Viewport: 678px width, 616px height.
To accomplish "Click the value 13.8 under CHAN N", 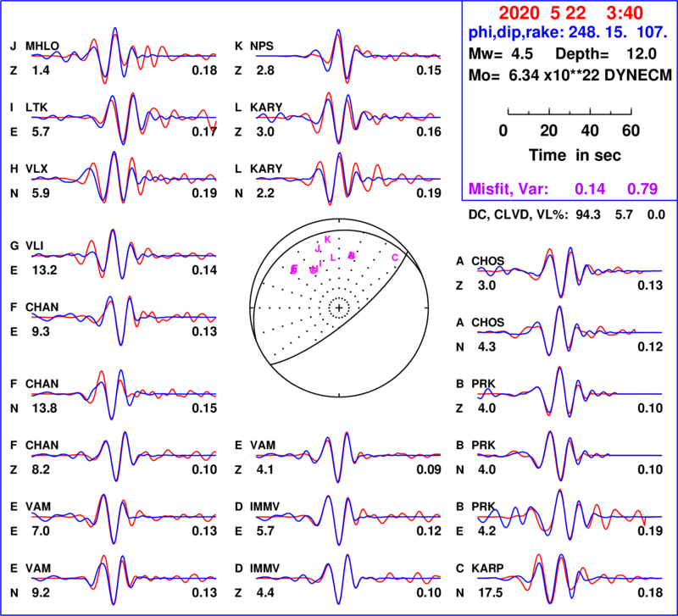I will pos(44,408).
